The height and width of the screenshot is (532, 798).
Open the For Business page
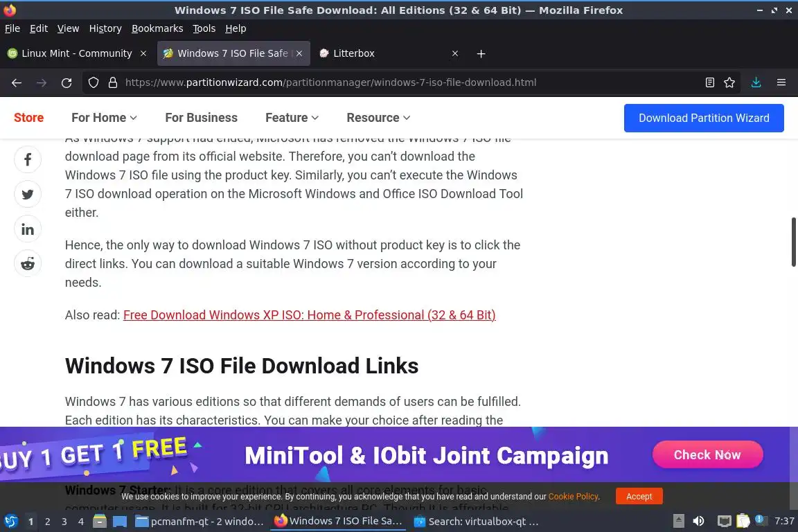tap(201, 118)
